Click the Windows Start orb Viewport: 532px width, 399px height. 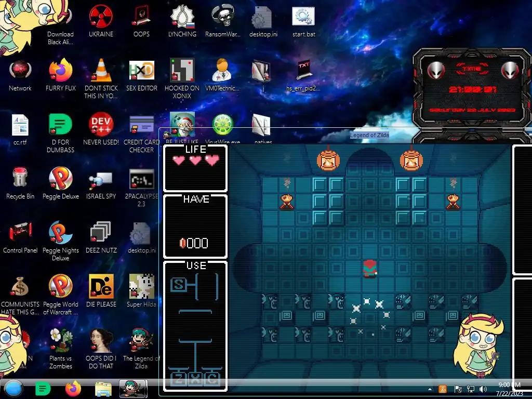(13, 389)
